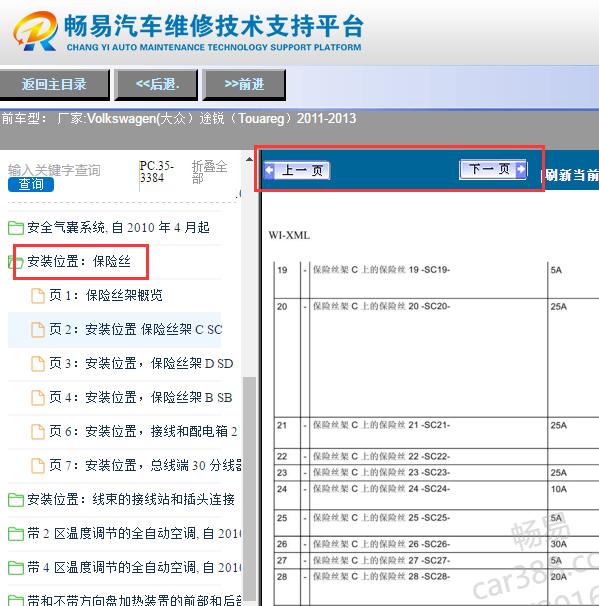Click fuse row 28 -SC28- description

(381, 577)
